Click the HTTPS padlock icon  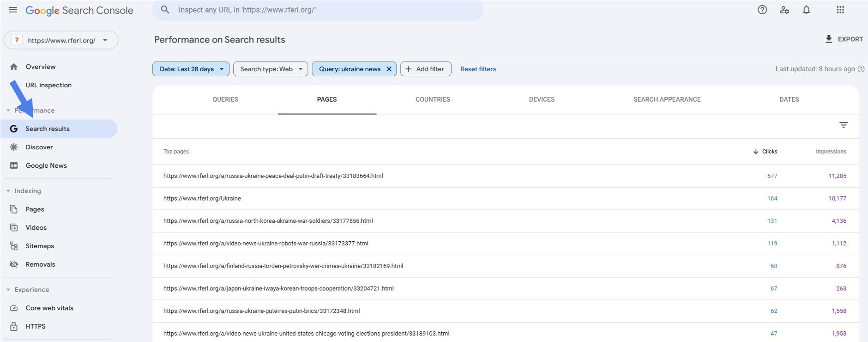[14, 326]
